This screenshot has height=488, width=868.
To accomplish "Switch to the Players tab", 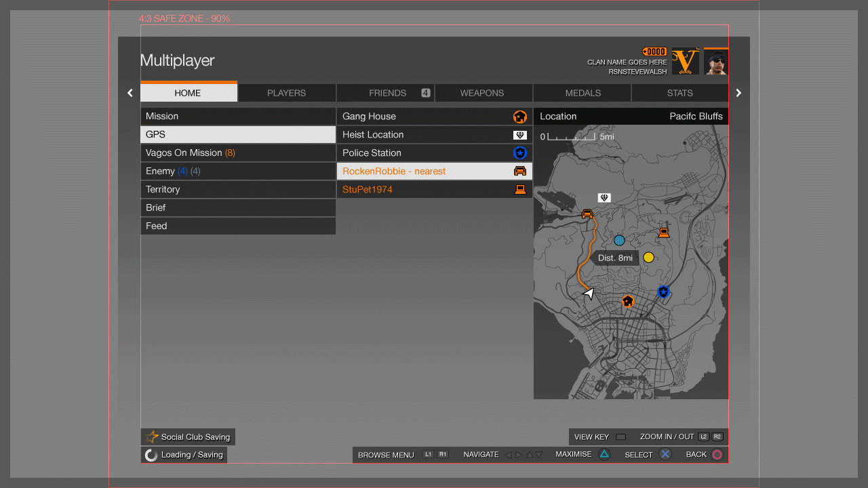I will 286,93.
